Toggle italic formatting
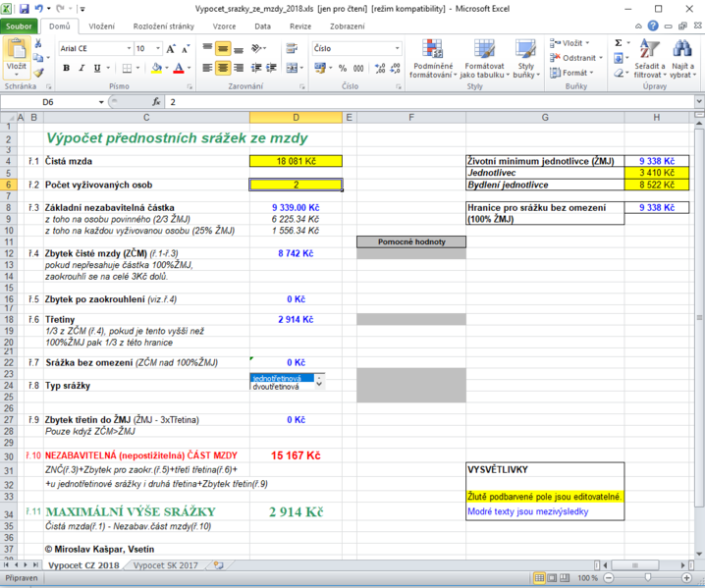 [x=81, y=68]
